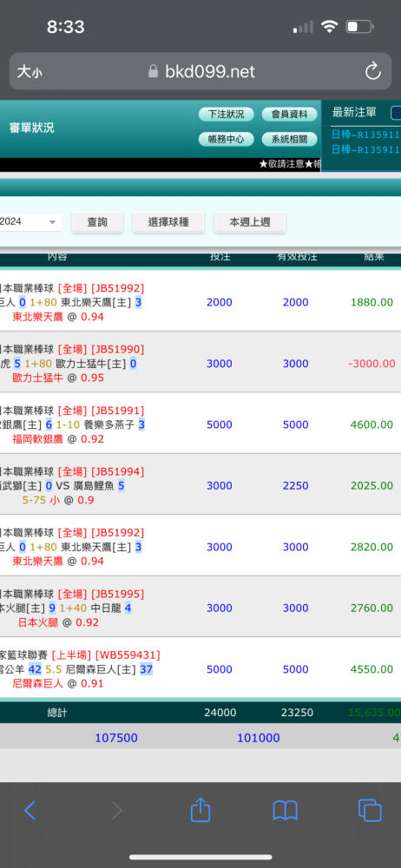Select the JB51990 歐力士猛牛 bet row
The width and height of the screenshot is (401, 868).
coord(200,362)
